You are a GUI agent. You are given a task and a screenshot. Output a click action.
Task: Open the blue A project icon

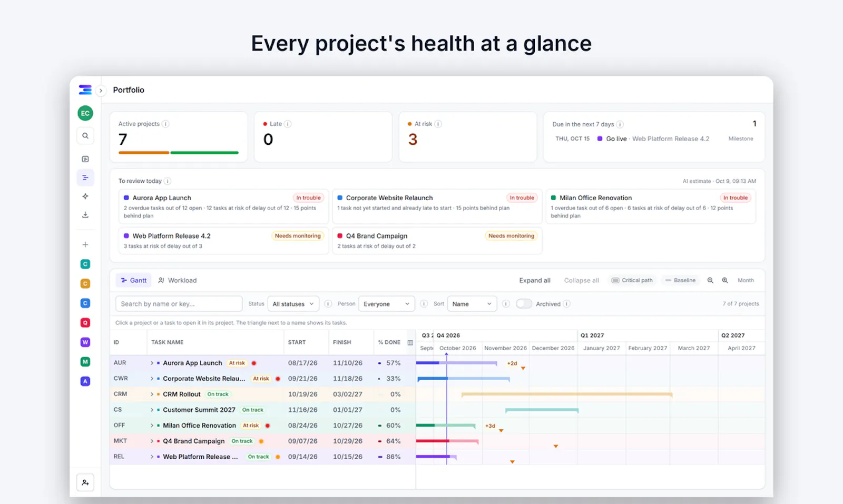click(x=85, y=381)
